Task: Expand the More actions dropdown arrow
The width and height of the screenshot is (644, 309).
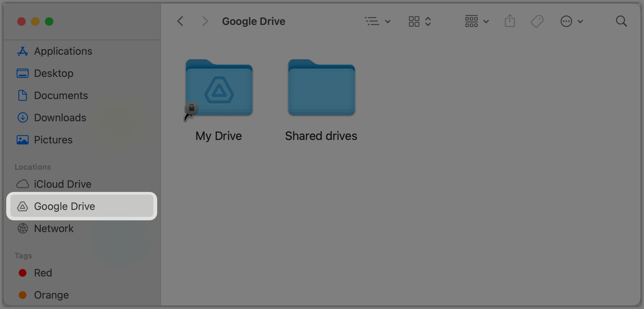Action: coord(580,21)
